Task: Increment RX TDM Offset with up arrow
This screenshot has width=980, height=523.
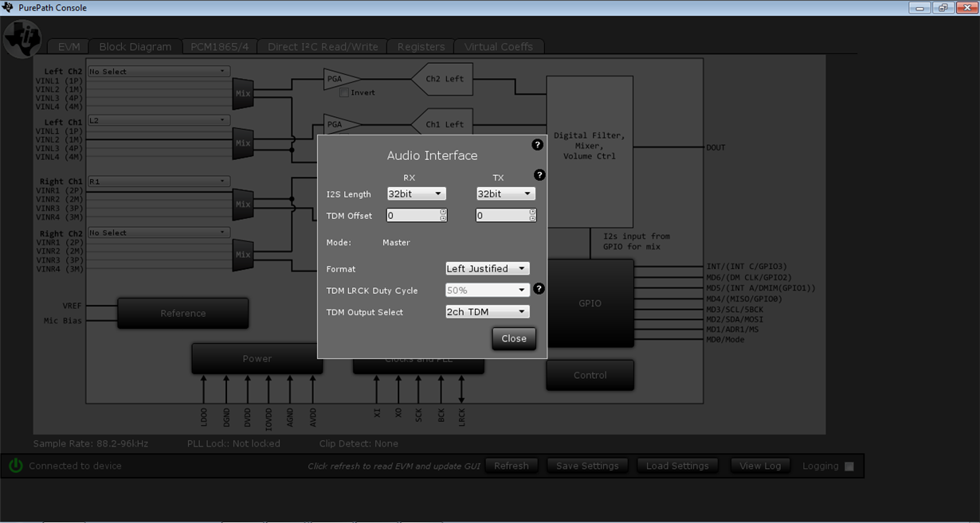Action: pos(443,212)
